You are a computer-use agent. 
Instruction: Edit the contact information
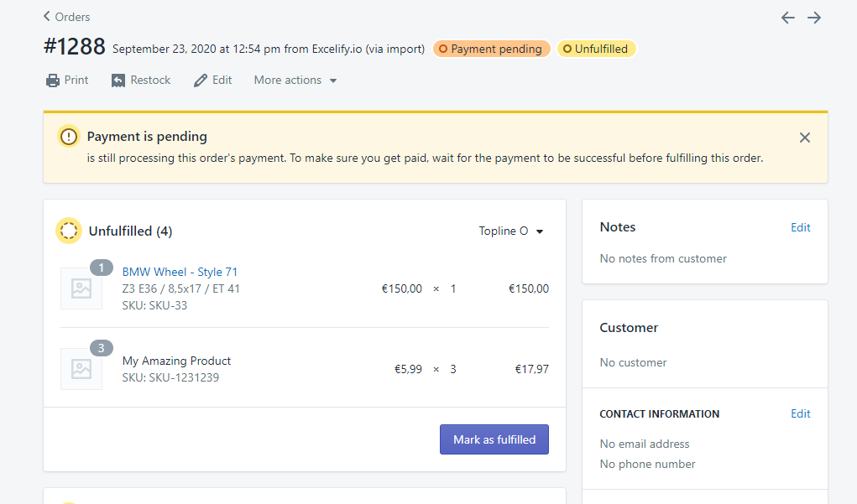click(x=800, y=413)
